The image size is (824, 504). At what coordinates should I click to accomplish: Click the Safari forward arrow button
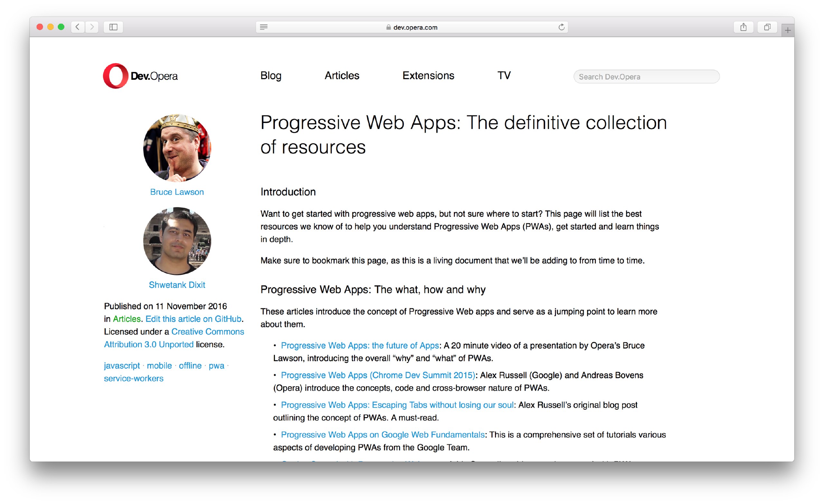(92, 27)
